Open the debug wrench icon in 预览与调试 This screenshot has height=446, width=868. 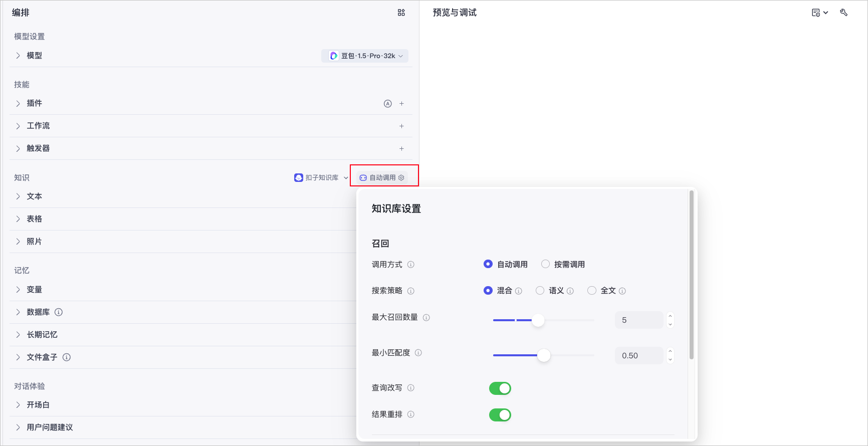coord(844,13)
